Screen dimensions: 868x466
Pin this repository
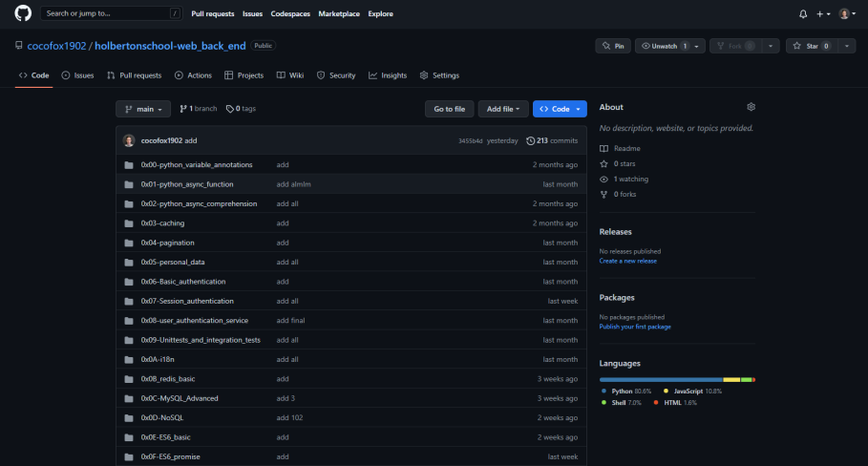click(x=613, y=46)
